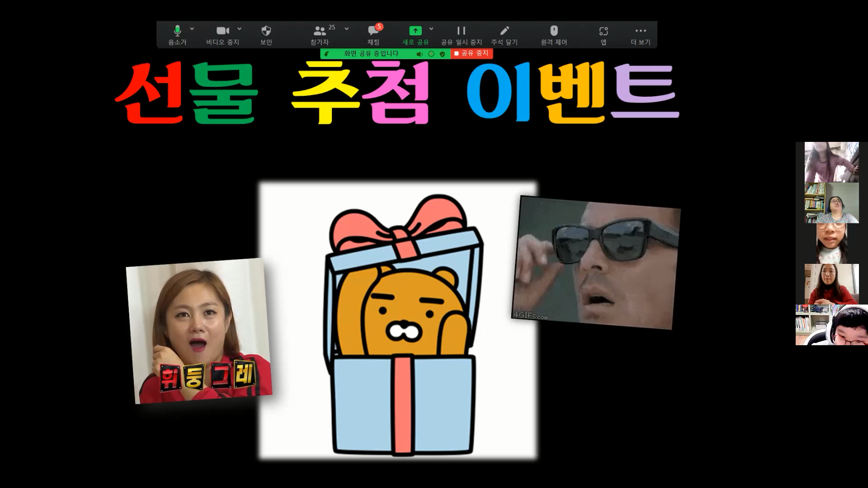The height and width of the screenshot is (488, 868).
Task: Click the green shield encryption icon in share bar
Action: (x=443, y=54)
